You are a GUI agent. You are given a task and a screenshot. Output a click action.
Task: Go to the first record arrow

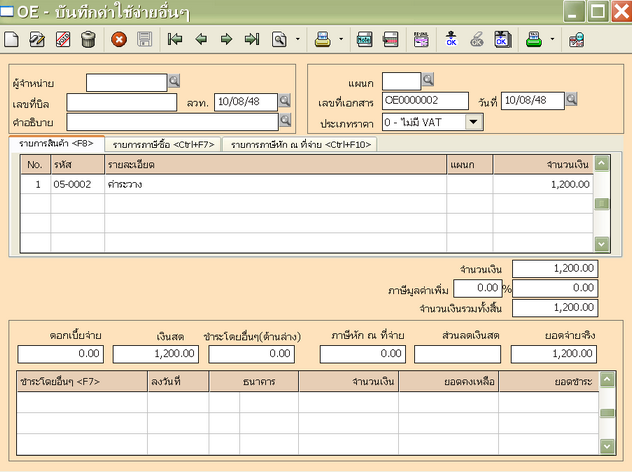[x=175, y=40]
